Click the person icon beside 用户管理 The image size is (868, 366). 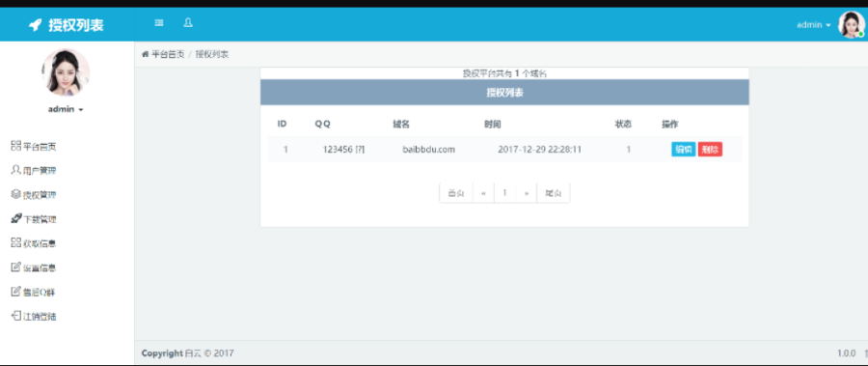pyautogui.click(x=16, y=170)
